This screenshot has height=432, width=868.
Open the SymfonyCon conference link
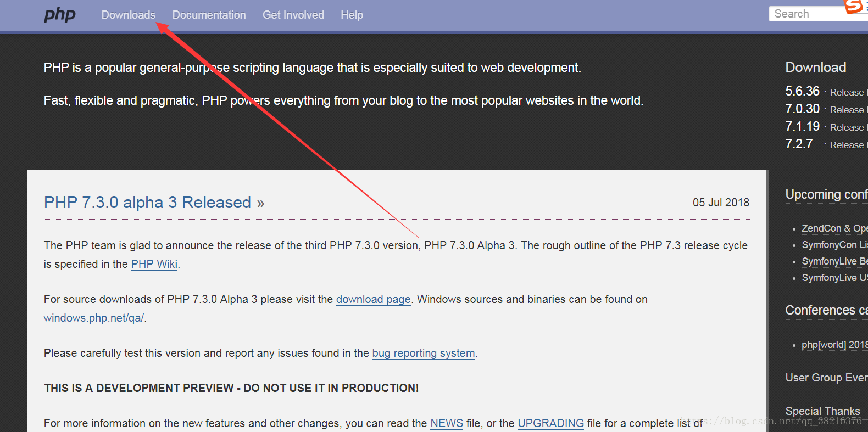click(x=834, y=245)
